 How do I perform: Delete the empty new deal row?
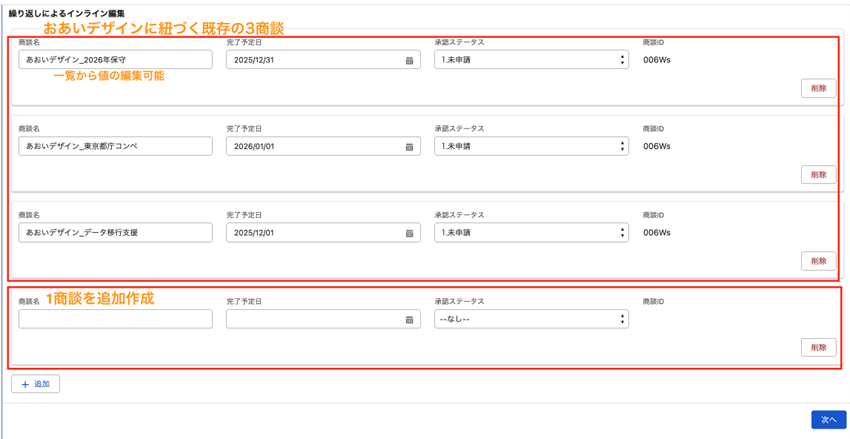[x=818, y=348]
